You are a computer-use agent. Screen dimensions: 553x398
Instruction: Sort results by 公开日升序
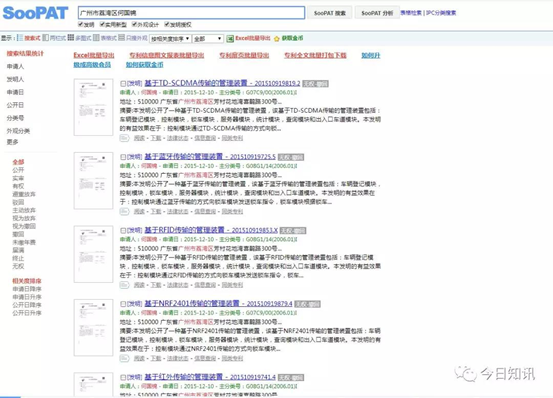pos(27,313)
